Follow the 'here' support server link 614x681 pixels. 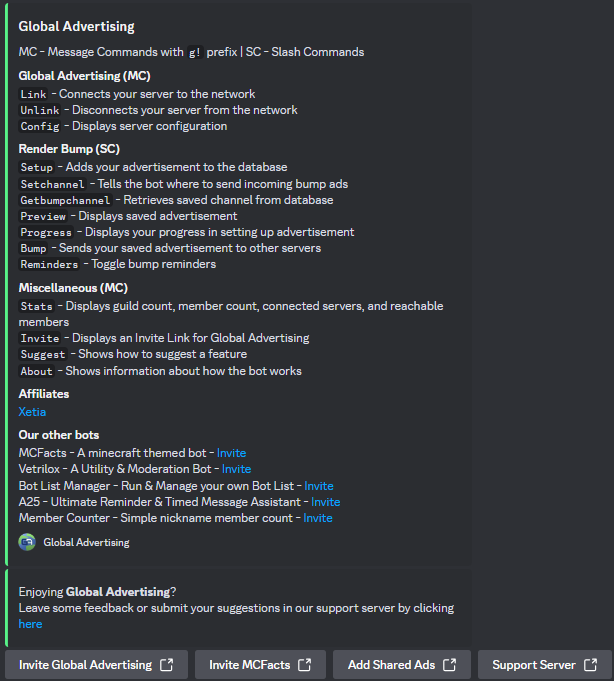tap(30, 624)
